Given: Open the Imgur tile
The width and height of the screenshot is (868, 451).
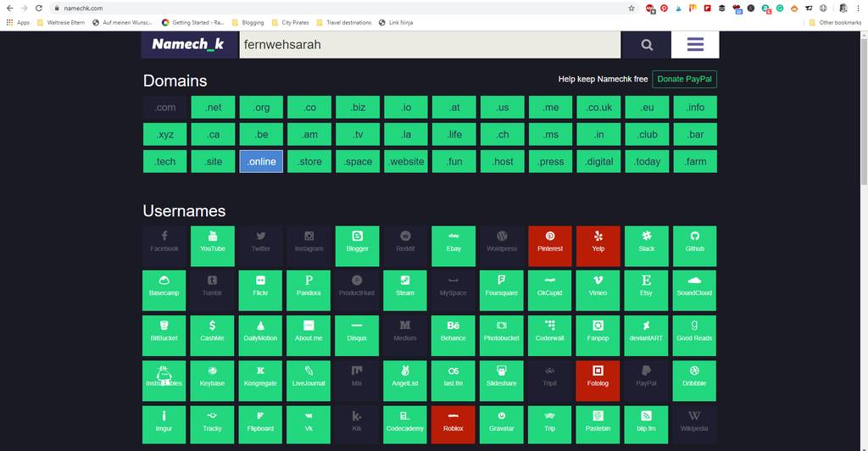Looking at the screenshot, I should point(164,425).
